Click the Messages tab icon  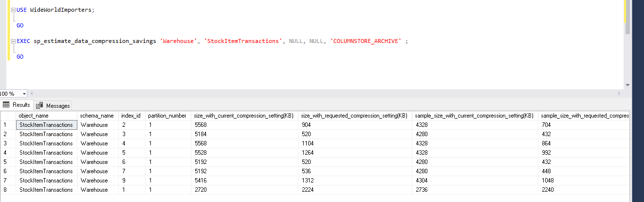40,105
